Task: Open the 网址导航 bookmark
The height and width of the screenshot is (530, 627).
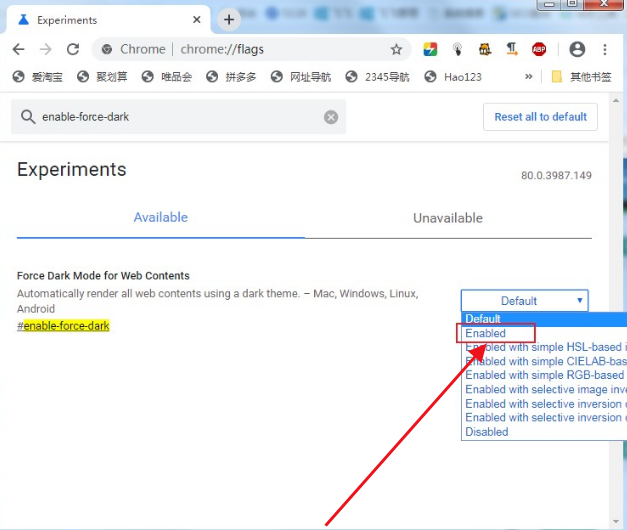Action: tap(301, 76)
